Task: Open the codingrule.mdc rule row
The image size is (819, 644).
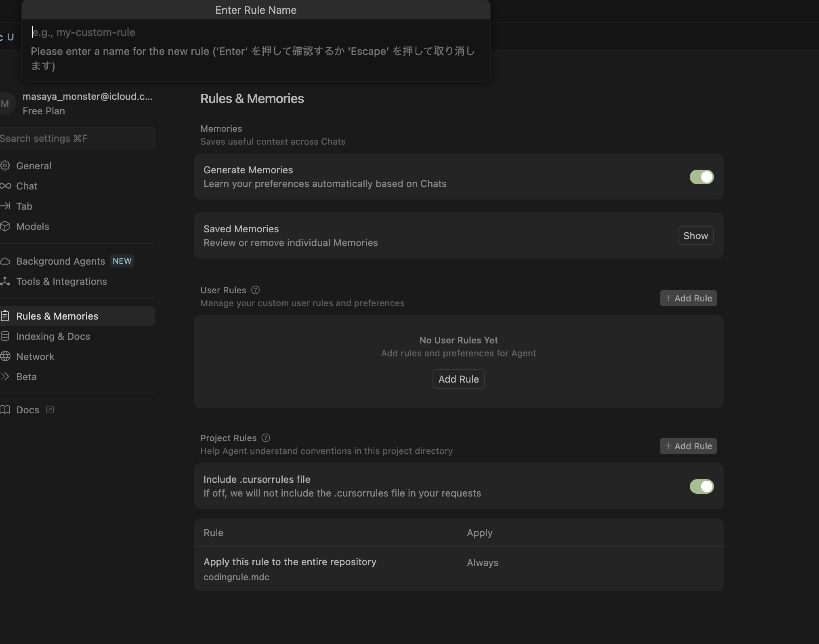Action: [290, 568]
